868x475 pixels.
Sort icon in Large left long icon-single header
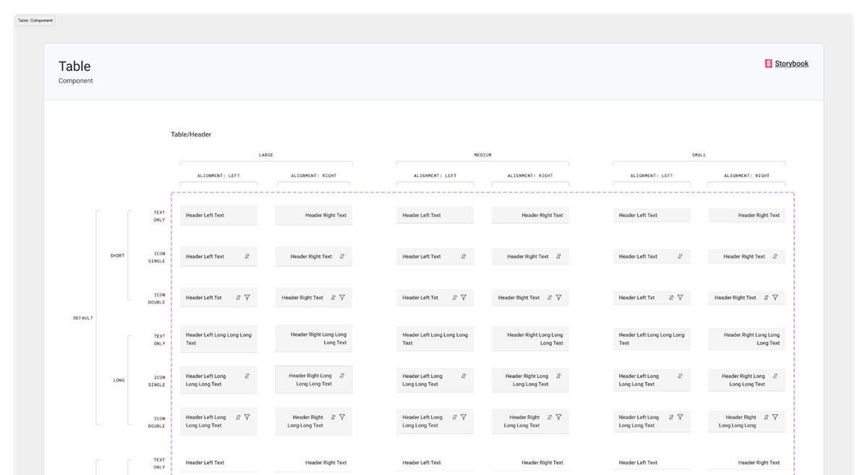[x=247, y=376]
